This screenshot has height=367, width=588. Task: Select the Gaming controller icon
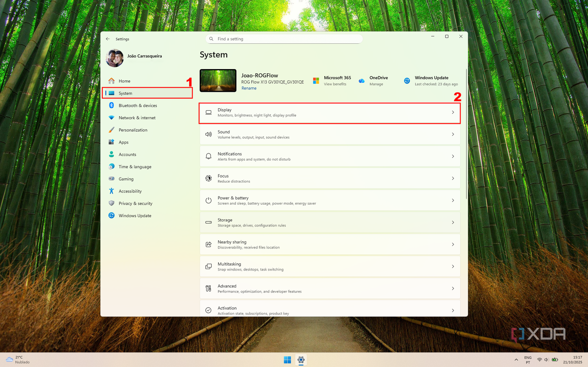pos(112,179)
